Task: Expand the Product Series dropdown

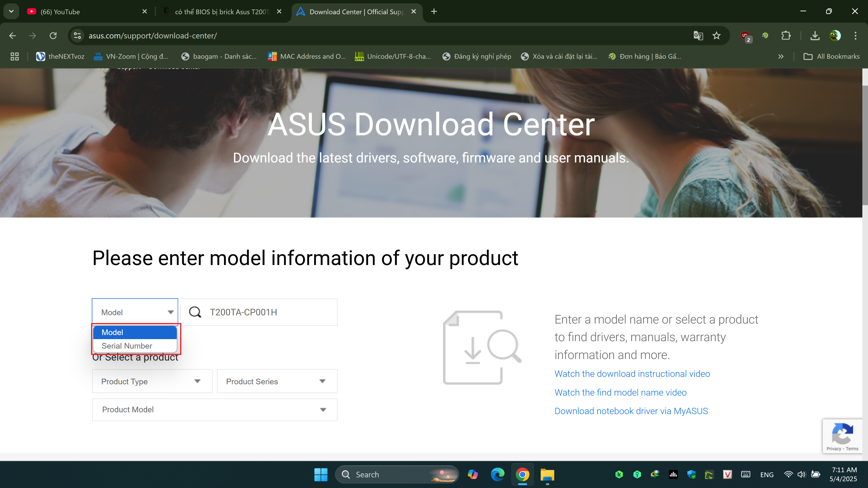Action: (x=277, y=381)
